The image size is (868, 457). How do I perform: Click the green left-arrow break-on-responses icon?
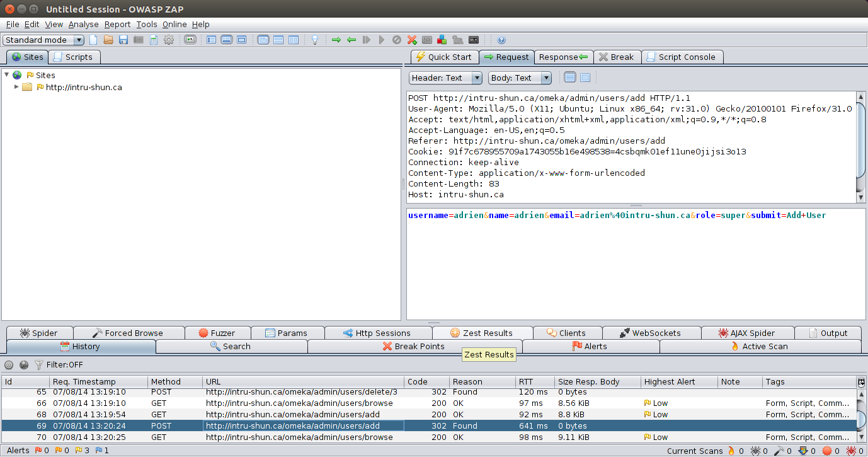351,40
